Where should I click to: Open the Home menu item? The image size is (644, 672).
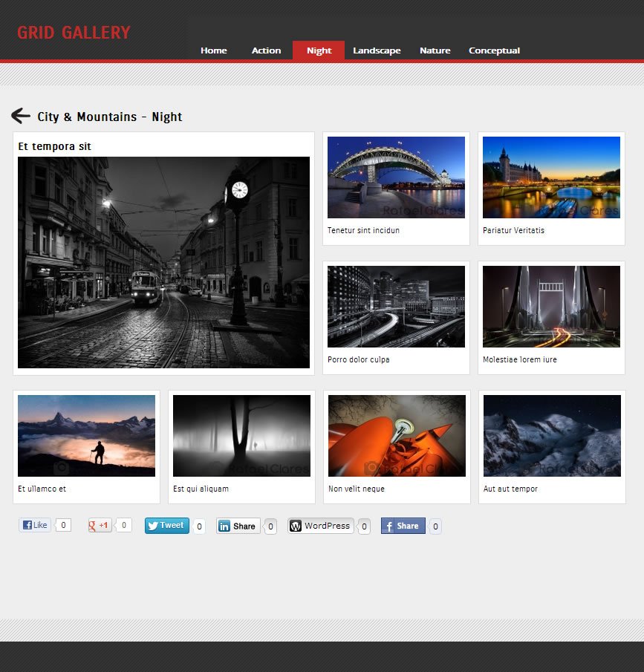tap(213, 50)
